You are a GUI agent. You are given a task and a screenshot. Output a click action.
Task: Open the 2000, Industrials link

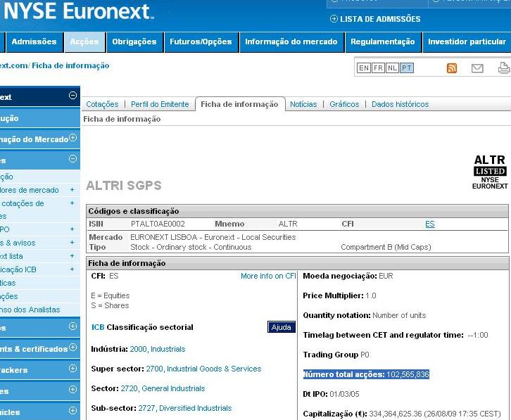pos(158,349)
